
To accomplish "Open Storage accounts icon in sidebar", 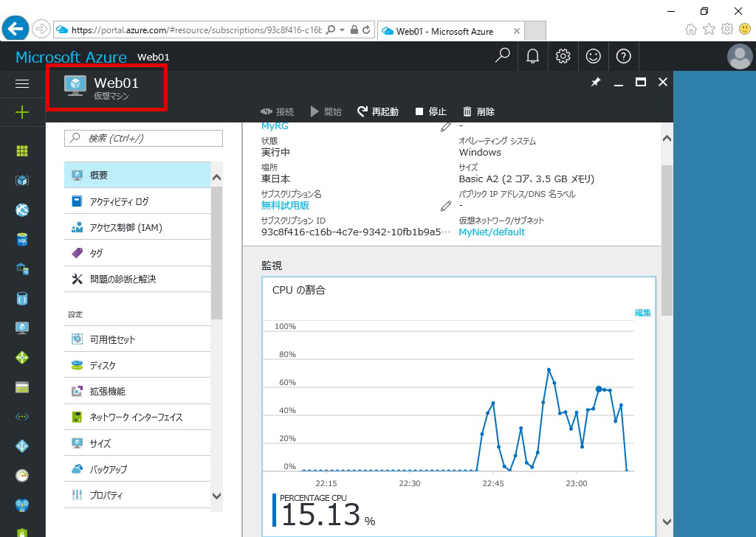I will pos(22,387).
